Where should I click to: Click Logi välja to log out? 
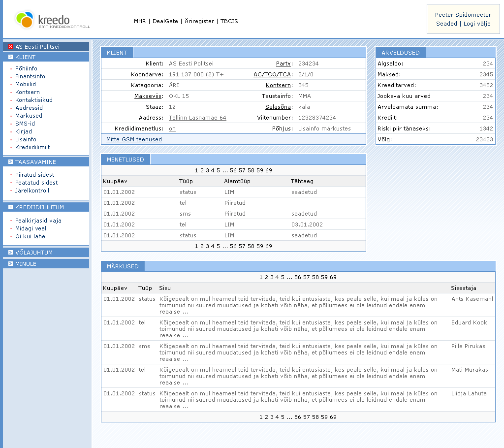[477, 24]
